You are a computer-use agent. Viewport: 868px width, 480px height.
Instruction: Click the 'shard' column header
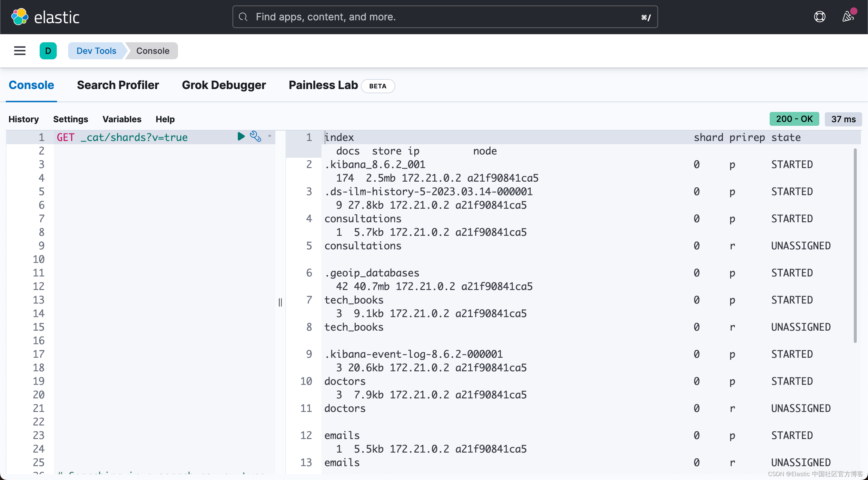point(708,137)
